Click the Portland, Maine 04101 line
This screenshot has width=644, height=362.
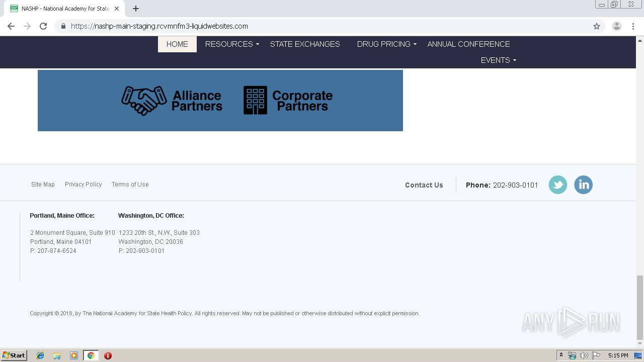(61, 242)
